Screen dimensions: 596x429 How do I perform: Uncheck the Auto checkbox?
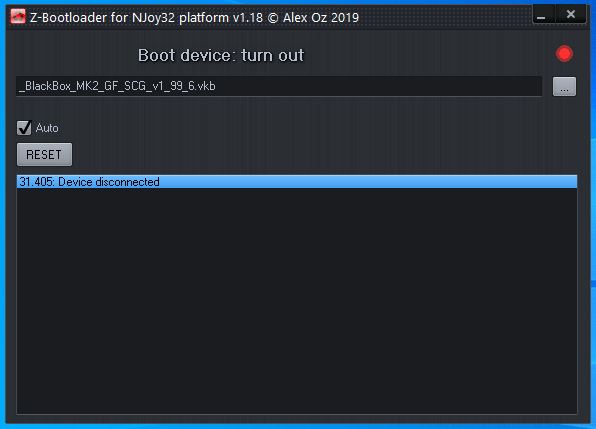[x=24, y=128]
